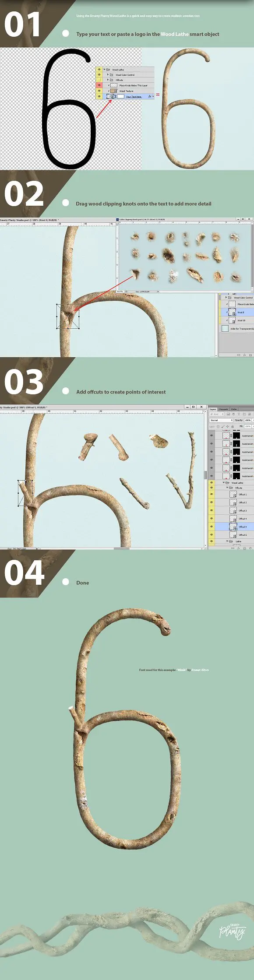Hide the Place Knots Below This Layer layer
The image size is (254, 980).
tap(99, 85)
